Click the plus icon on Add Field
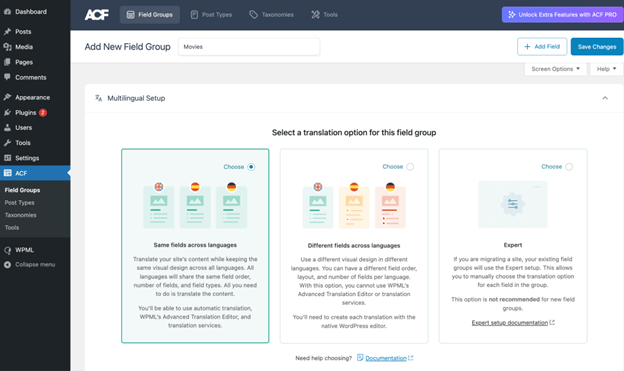 click(527, 47)
